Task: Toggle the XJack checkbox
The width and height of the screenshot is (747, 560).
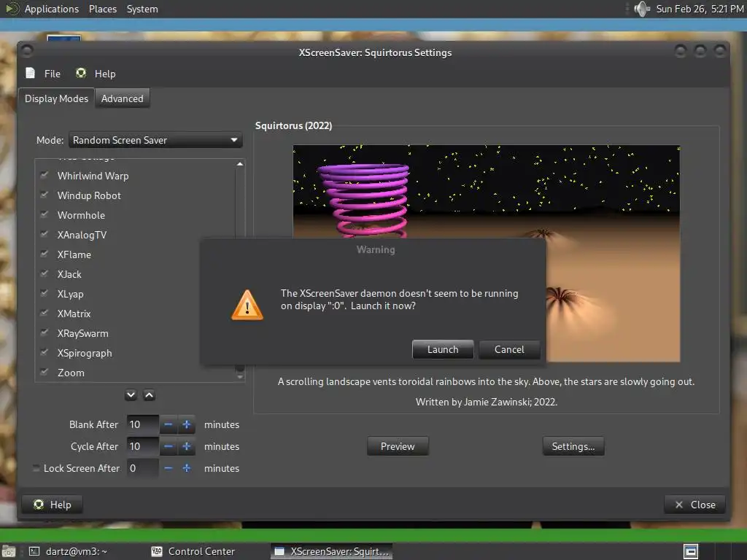Action: (44, 274)
